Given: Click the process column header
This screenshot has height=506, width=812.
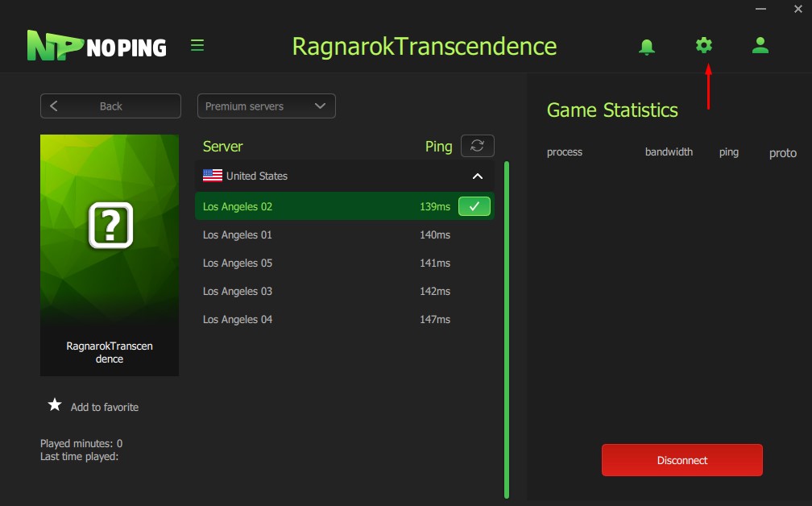Looking at the screenshot, I should [x=565, y=152].
